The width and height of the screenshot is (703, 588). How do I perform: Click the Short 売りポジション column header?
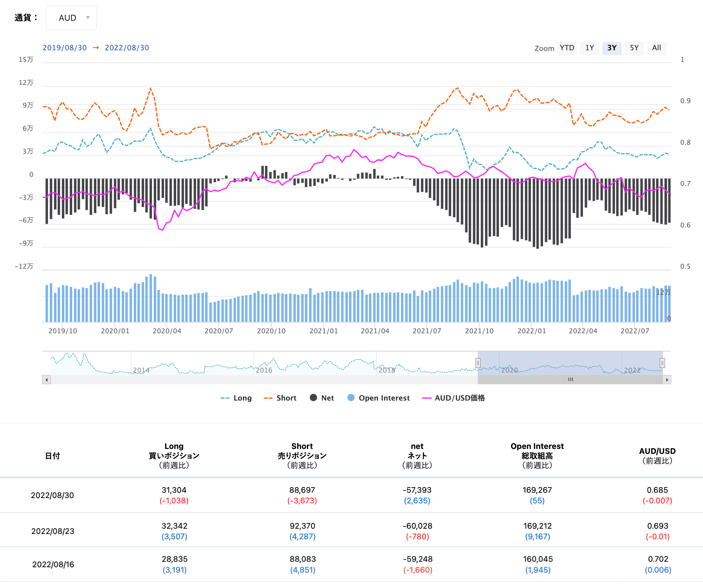302,456
